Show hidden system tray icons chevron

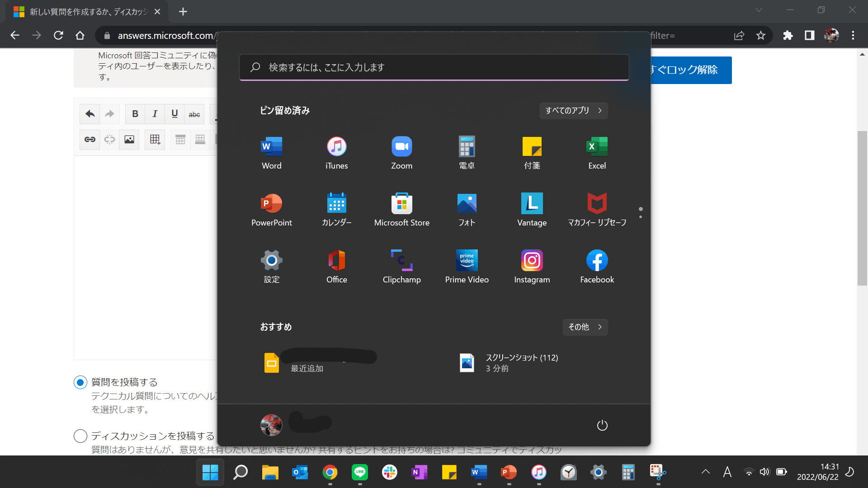(x=705, y=472)
